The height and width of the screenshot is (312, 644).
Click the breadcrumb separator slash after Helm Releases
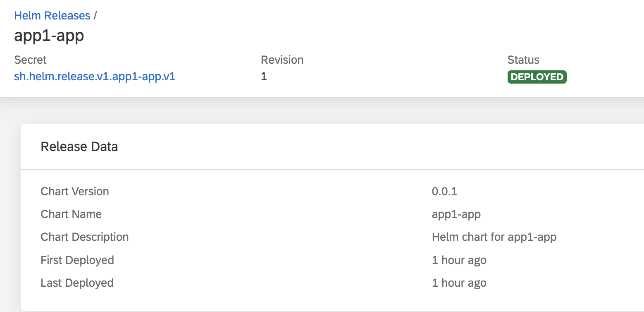click(96, 15)
